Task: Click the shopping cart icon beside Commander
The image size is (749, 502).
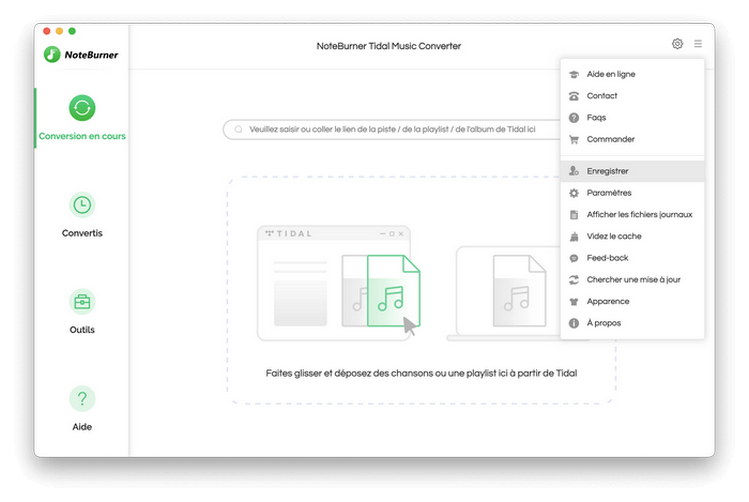Action: (574, 139)
